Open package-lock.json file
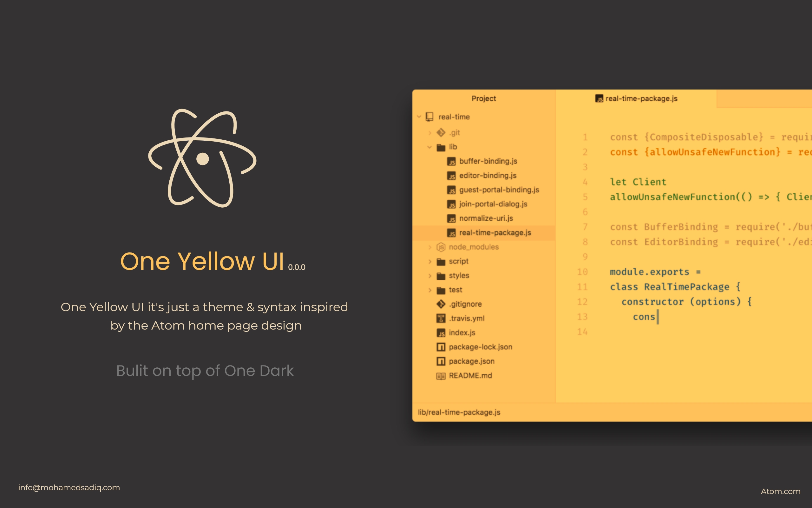812x508 pixels. [x=481, y=347]
